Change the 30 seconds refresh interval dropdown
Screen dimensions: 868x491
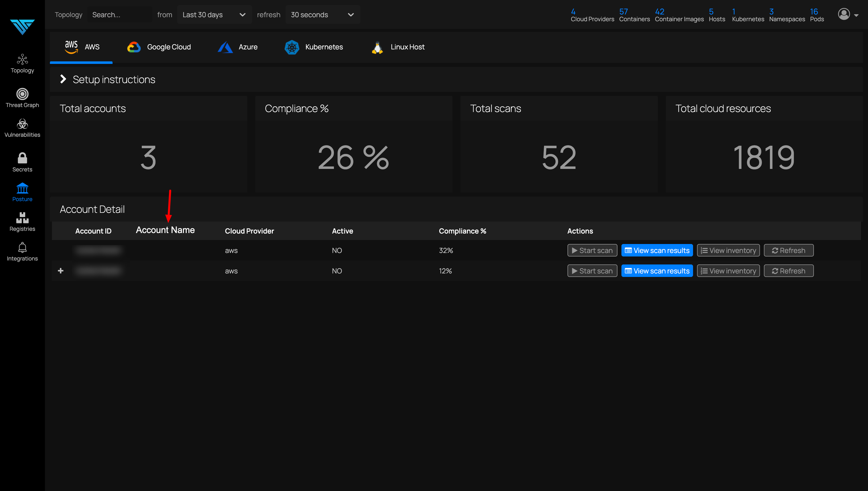pos(322,14)
